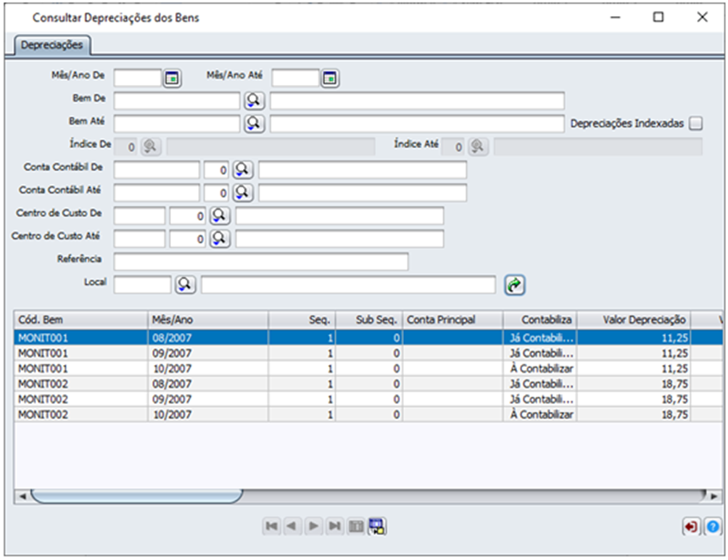Click À Contabilizar cell in MONIT002 row
Screen dimensions: 728x560
(540, 414)
